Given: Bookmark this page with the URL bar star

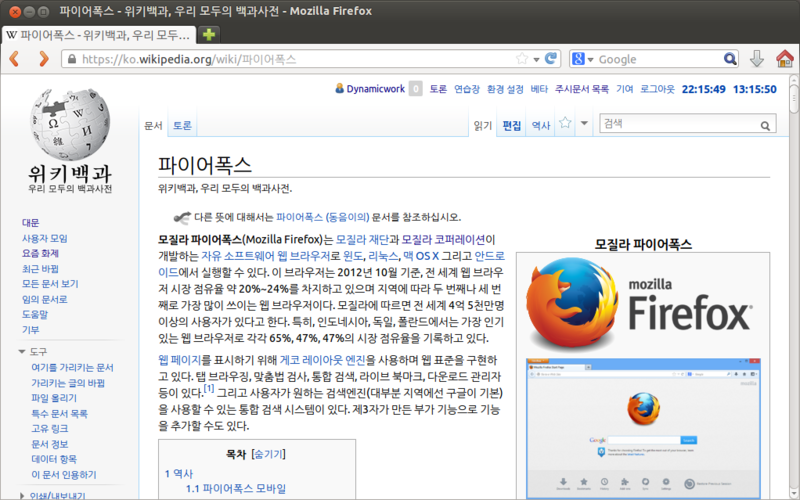Looking at the screenshot, I should click(521, 59).
